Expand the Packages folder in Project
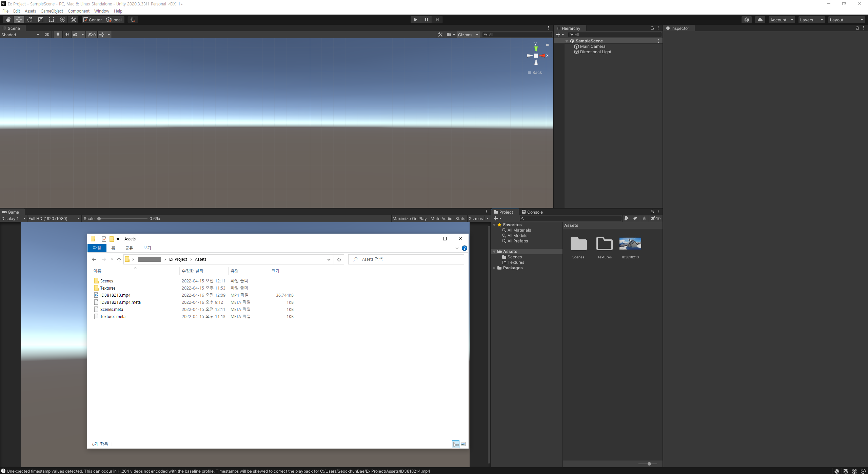 coord(494,268)
